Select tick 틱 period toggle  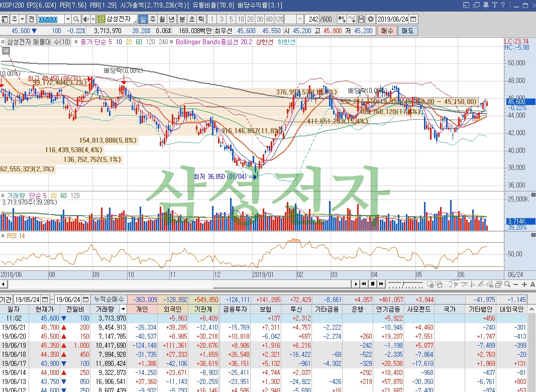tap(201, 19)
